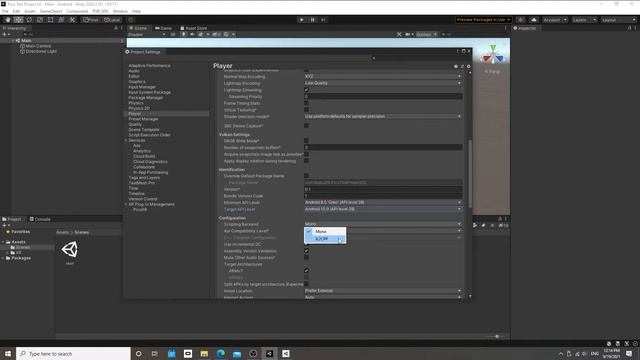Select Quality in Project Settings list
This screenshot has height=360, width=640.
pos(135,124)
